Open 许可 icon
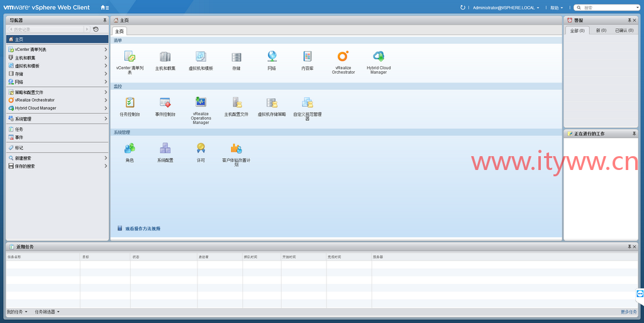The image size is (644, 323). pos(201,149)
